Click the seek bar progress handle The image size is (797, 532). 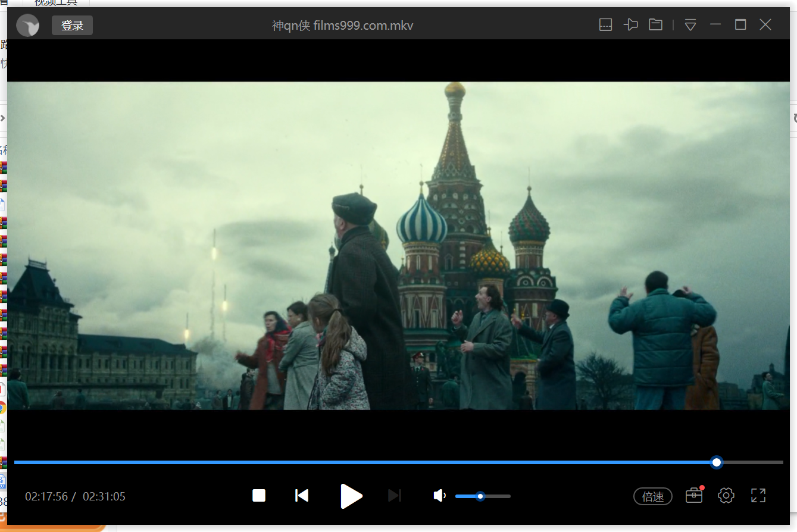[x=717, y=462]
